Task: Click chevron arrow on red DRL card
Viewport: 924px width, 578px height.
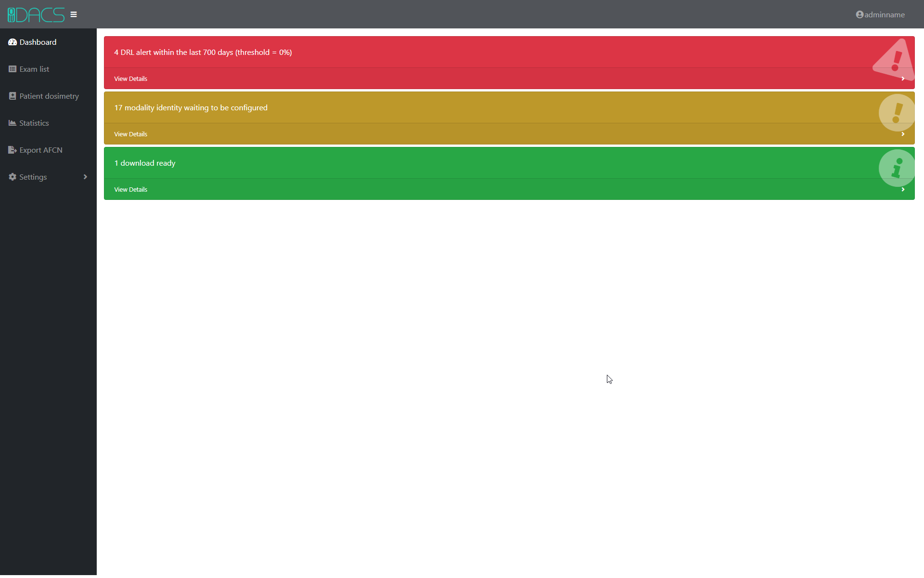Action: (x=903, y=79)
